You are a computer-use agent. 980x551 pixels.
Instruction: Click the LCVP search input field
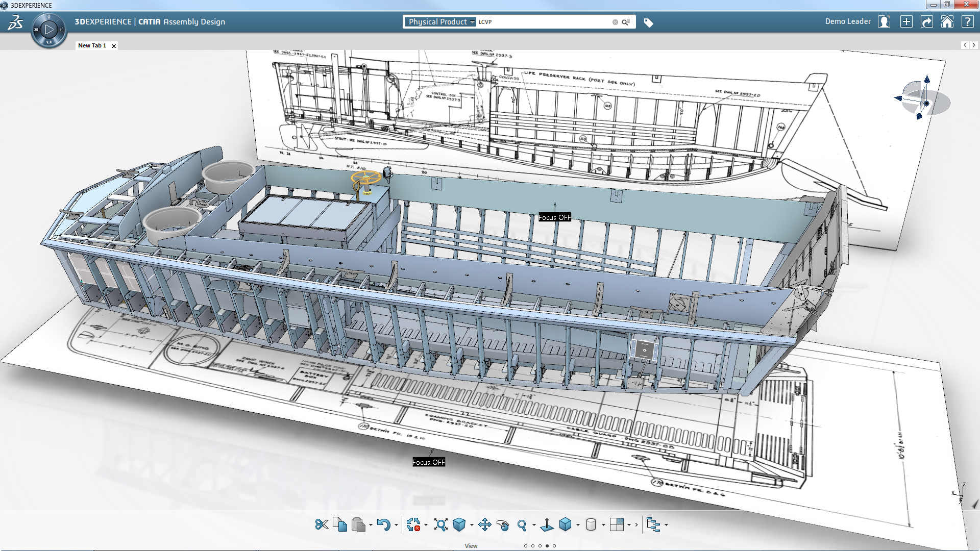pyautogui.click(x=541, y=22)
